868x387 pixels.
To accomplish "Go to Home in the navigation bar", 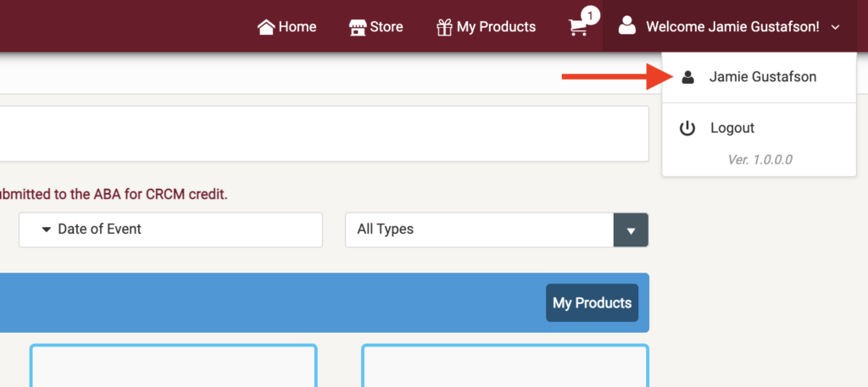I will (287, 26).
